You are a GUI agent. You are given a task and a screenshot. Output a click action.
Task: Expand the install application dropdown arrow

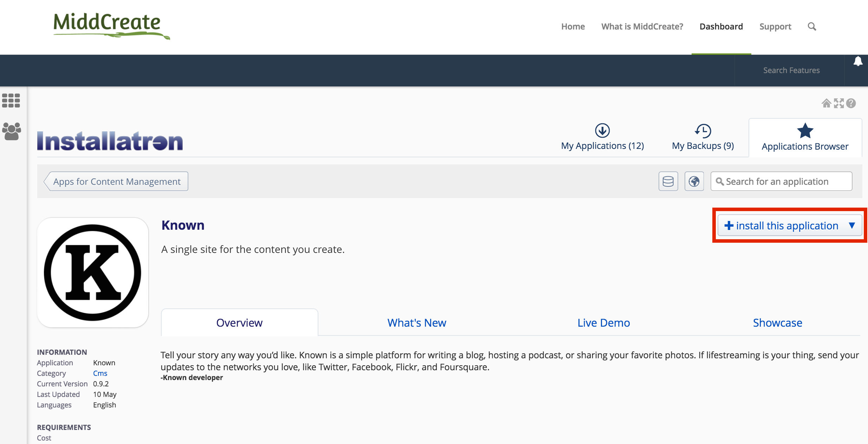coord(852,226)
